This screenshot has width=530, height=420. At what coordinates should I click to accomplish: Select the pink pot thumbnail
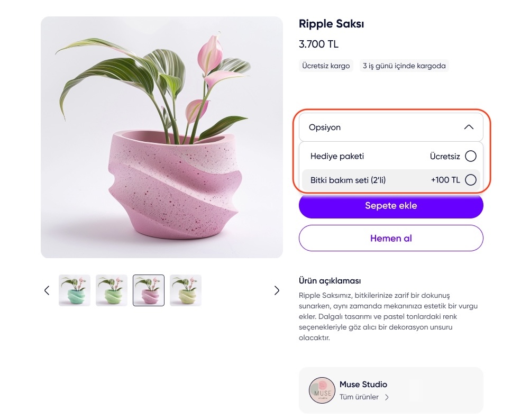tap(149, 290)
